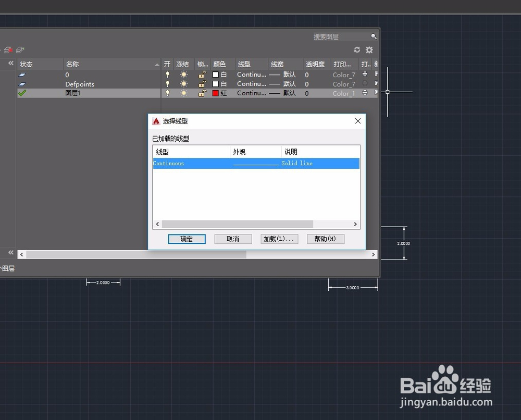Click left arrow of linetype list scrollbar
This screenshot has width=521, height=420.
point(157,224)
